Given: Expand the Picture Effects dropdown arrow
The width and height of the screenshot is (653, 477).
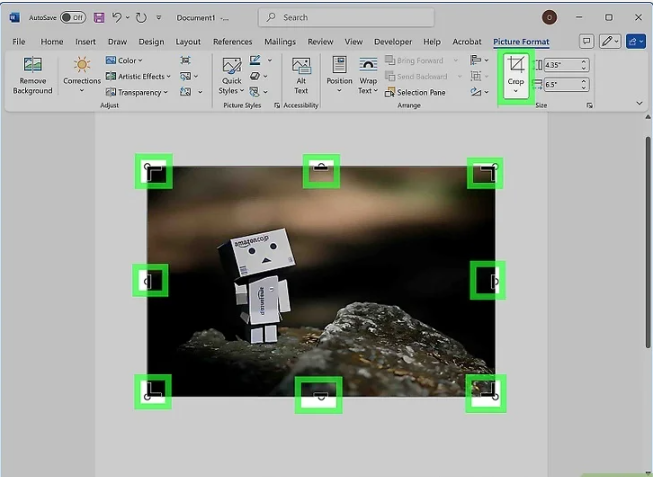Looking at the screenshot, I should (x=265, y=76).
